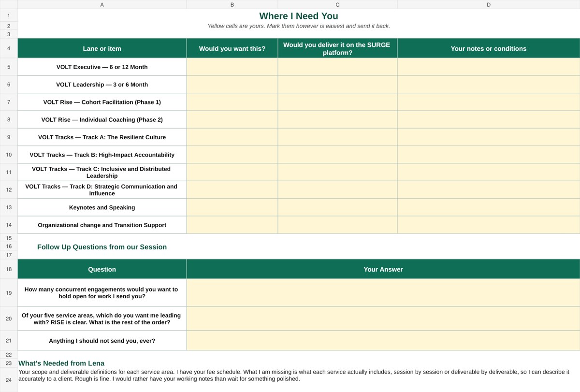Click 'Would you want this?' cell for Track C
This screenshot has height=392, width=580.
(x=232, y=172)
